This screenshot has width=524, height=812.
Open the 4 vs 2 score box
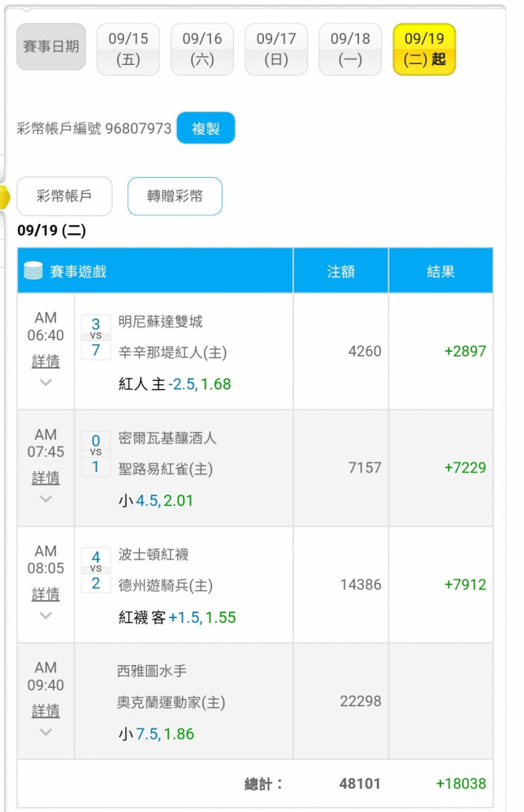point(96,570)
